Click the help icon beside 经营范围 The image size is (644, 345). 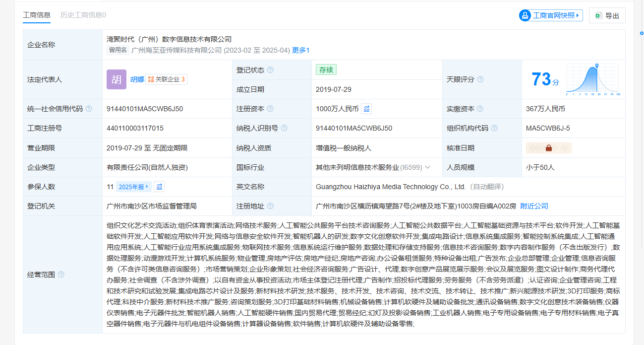tap(61, 275)
